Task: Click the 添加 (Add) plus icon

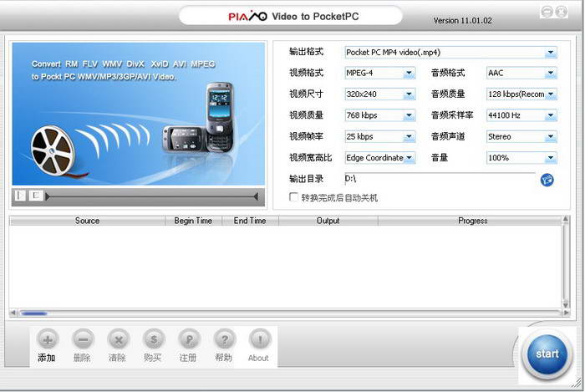Action: click(47, 340)
